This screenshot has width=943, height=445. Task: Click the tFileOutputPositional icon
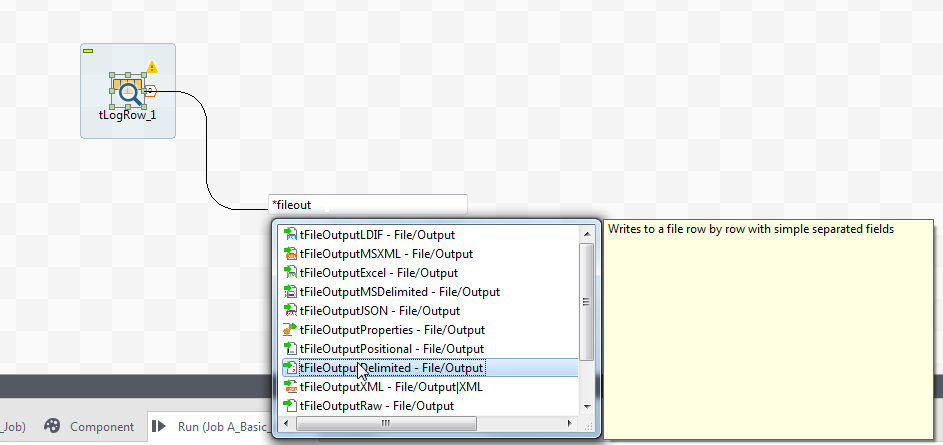(x=291, y=349)
